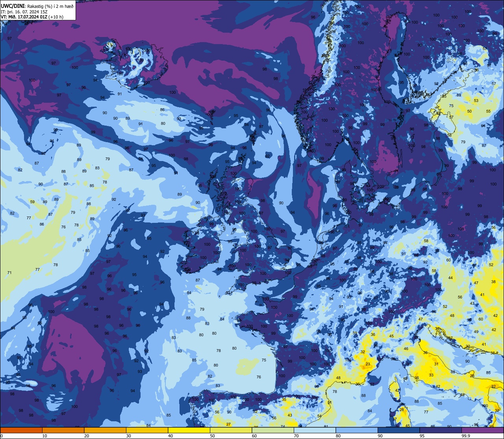Click the 95–99.9 dark navy legend swatch
The width and height of the screenshot is (504, 439).
(441, 430)
